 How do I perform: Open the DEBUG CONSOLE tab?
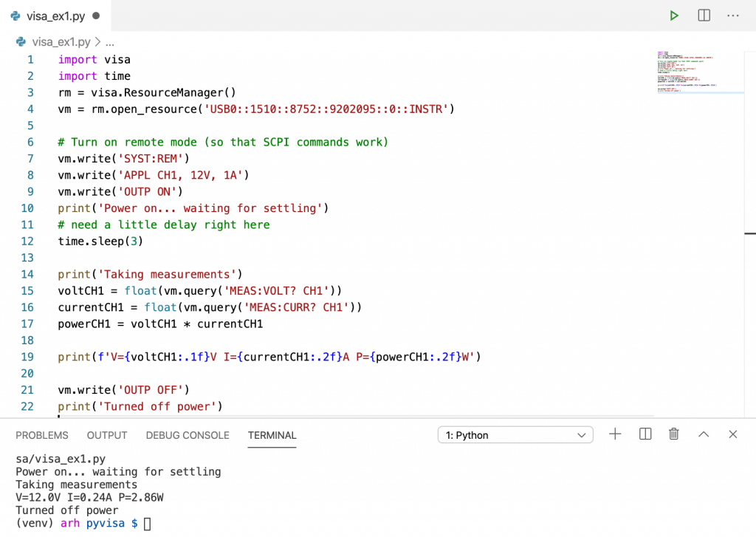188,435
